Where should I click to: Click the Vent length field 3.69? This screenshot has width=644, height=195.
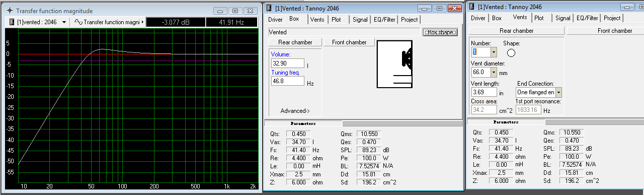[x=484, y=92]
